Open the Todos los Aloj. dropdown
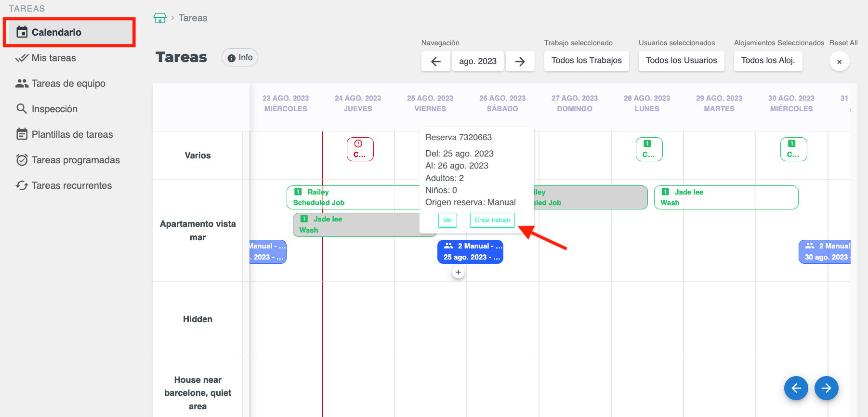 pos(768,61)
